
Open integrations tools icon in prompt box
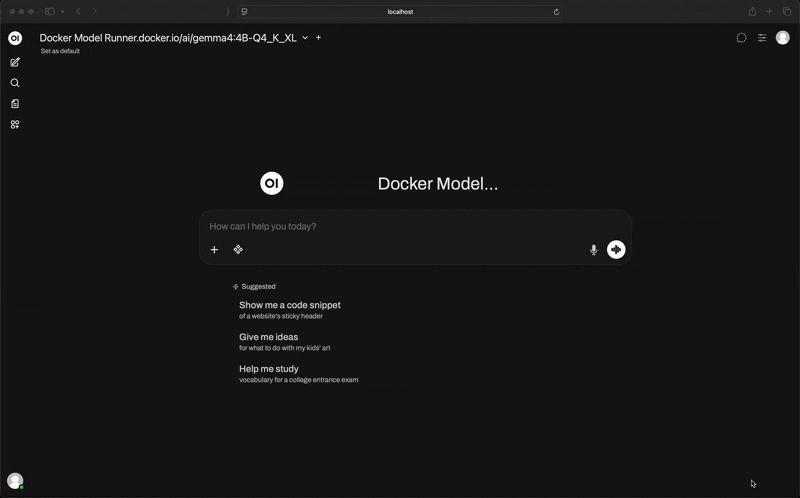(x=238, y=250)
